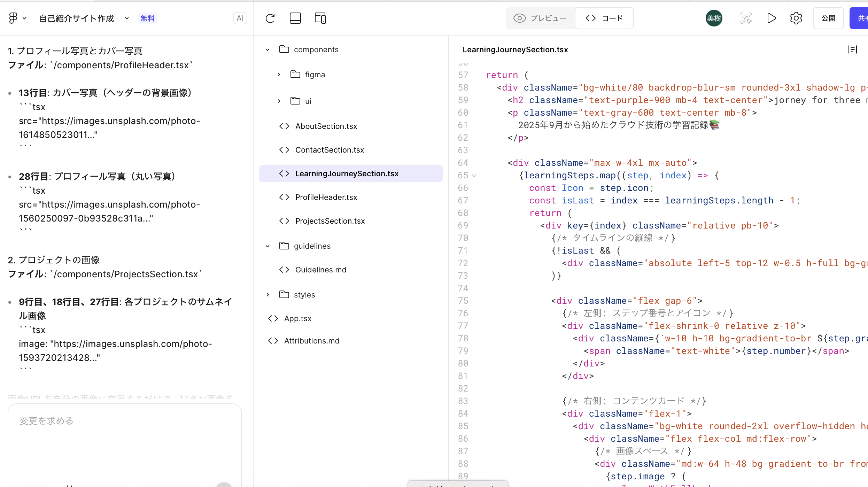Click the reload icon in toolbar
This screenshot has width=868, height=487.
tap(270, 18)
